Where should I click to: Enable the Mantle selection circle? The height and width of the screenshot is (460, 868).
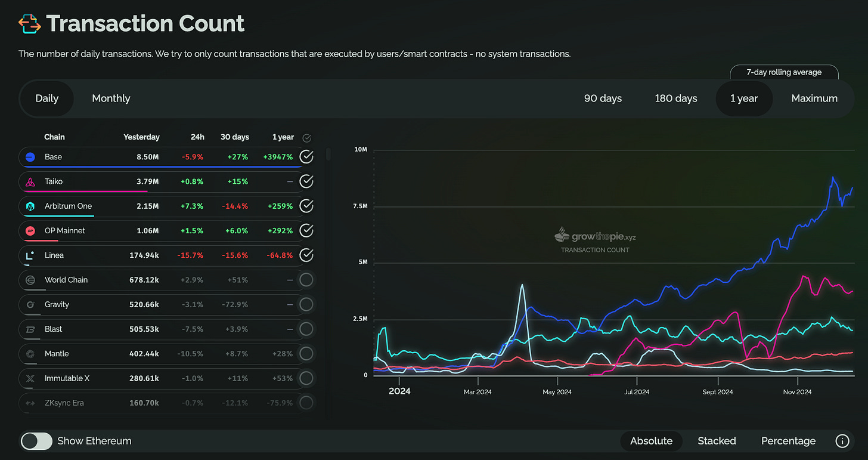(306, 354)
